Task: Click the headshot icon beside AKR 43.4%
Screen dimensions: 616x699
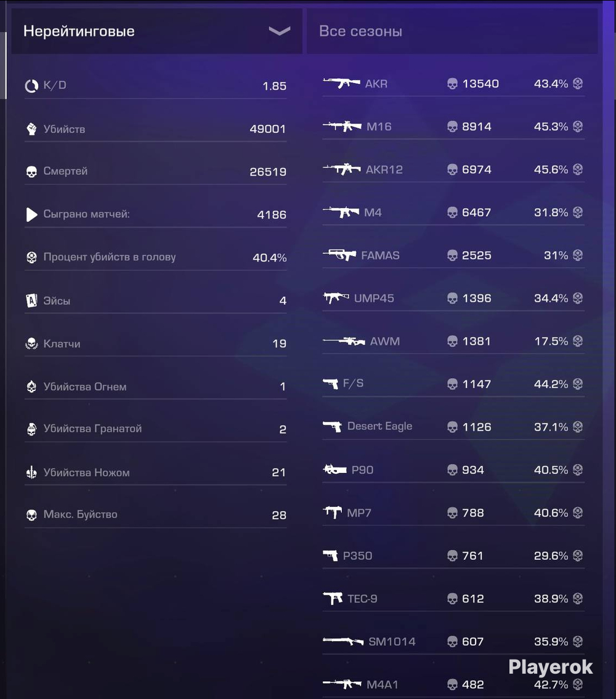Action: (578, 83)
